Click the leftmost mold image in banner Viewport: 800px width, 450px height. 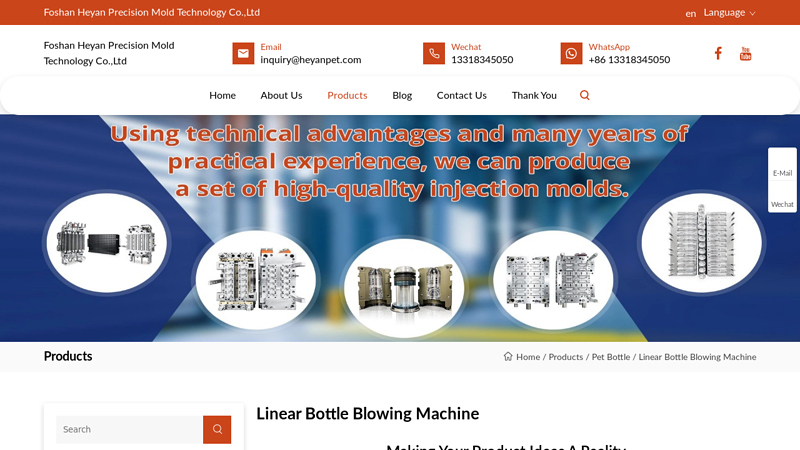tap(107, 242)
